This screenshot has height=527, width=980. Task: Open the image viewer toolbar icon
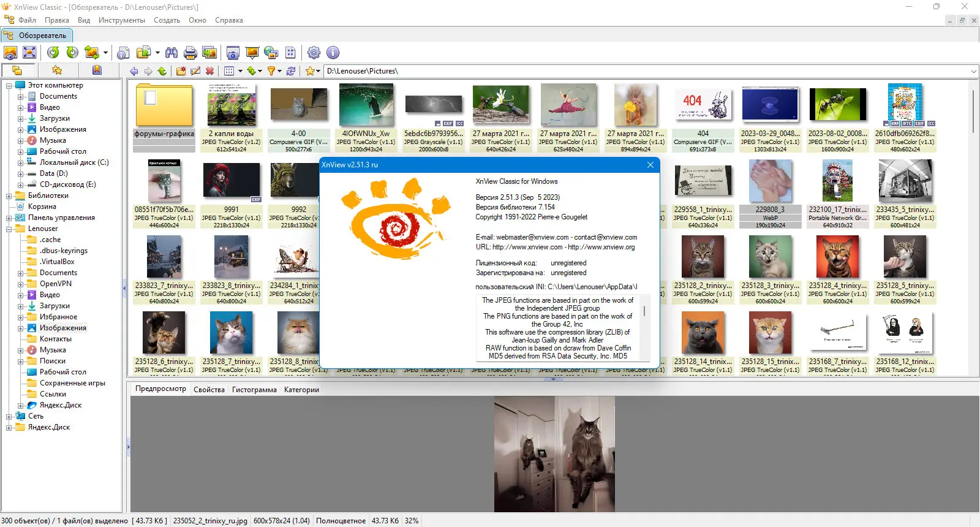pyautogui.click(x=10, y=53)
